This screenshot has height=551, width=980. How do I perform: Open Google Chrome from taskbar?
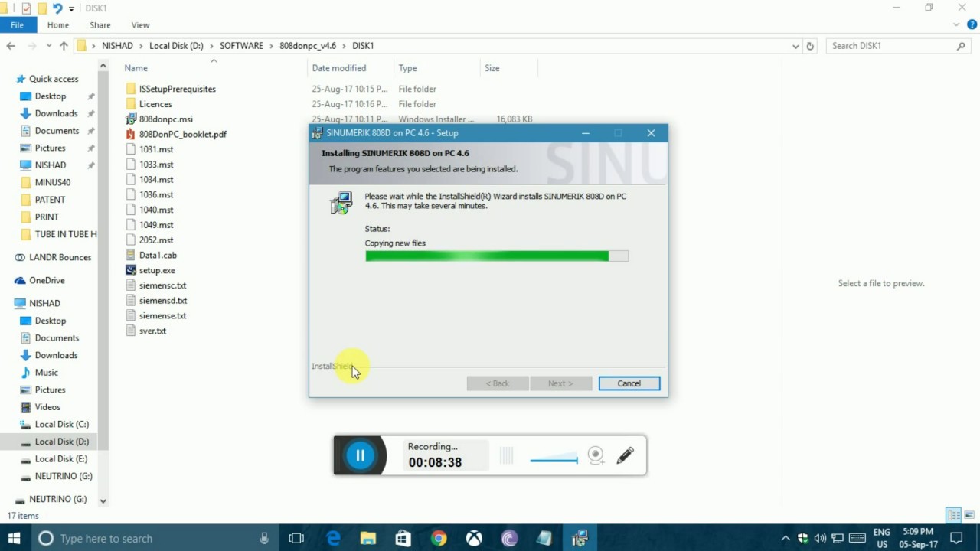(x=439, y=539)
